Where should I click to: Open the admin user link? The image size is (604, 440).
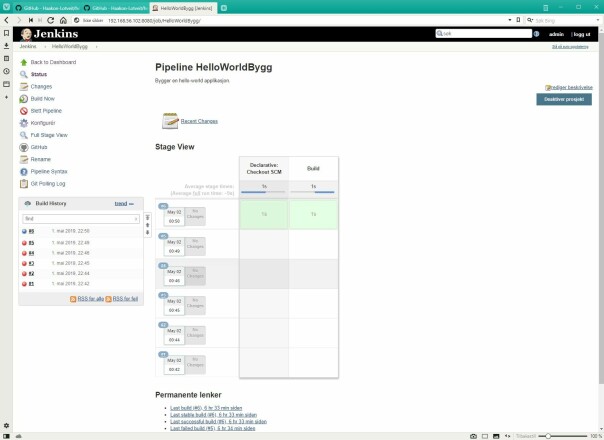pos(556,34)
